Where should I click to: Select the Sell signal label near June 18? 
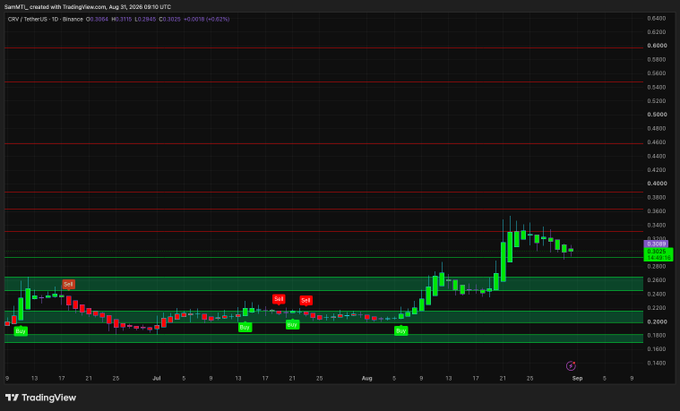tap(68, 284)
